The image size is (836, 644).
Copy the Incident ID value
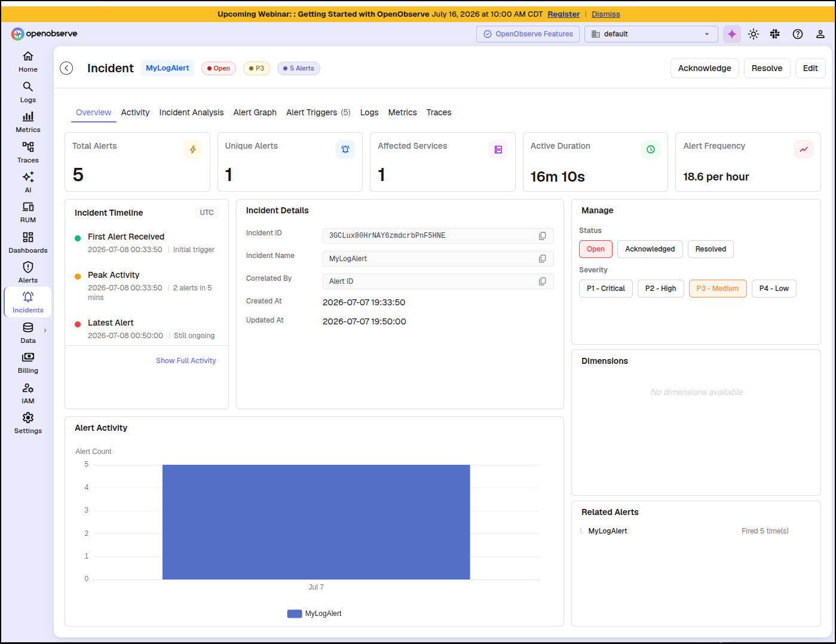coord(542,236)
